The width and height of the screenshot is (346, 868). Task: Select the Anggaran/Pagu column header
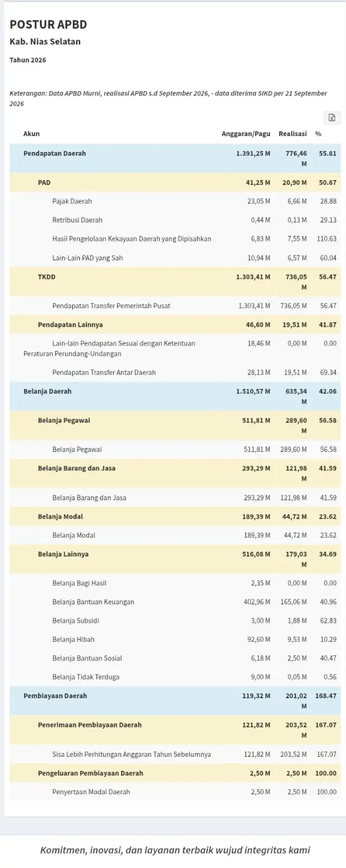coord(246,133)
